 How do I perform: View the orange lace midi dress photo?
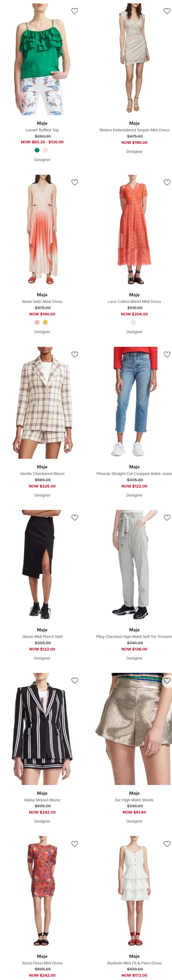pyautogui.click(x=134, y=230)
